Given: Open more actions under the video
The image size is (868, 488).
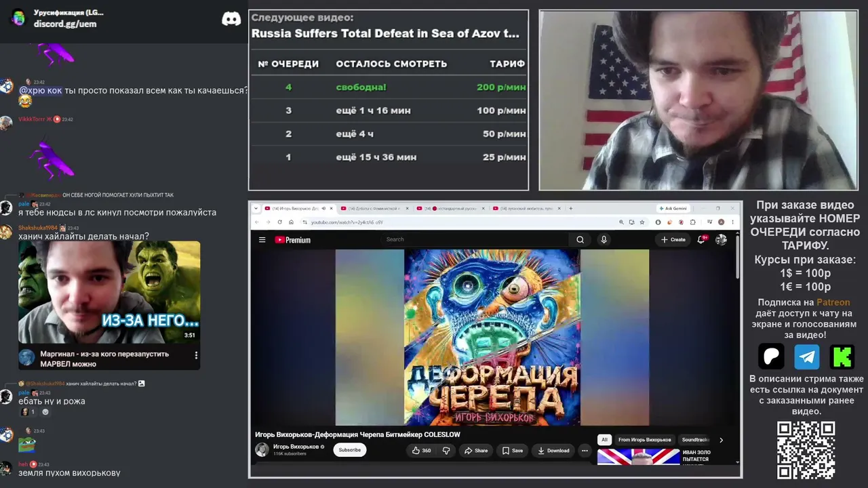Looking at the screenshot, I should click(585, 450).
